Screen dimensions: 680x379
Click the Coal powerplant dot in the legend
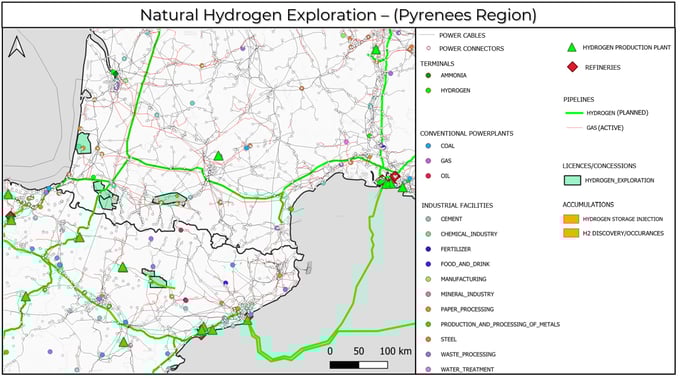click(x=428, y=146)
